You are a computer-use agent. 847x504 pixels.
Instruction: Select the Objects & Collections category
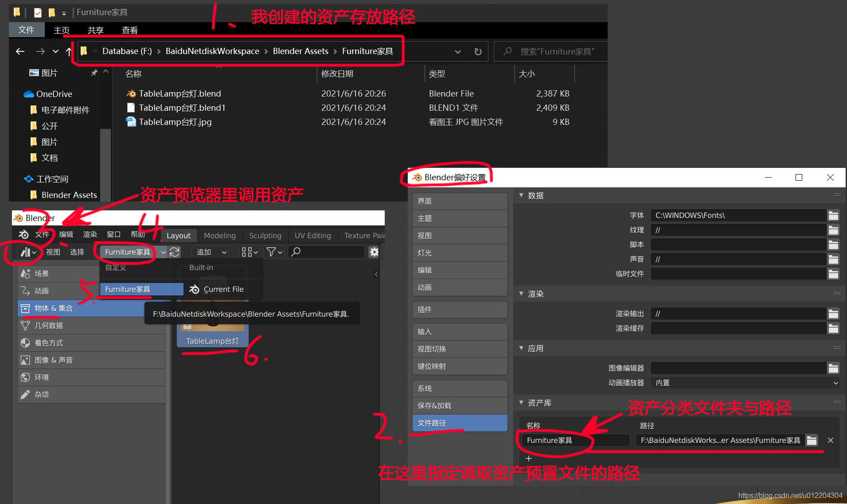[91, 308]
